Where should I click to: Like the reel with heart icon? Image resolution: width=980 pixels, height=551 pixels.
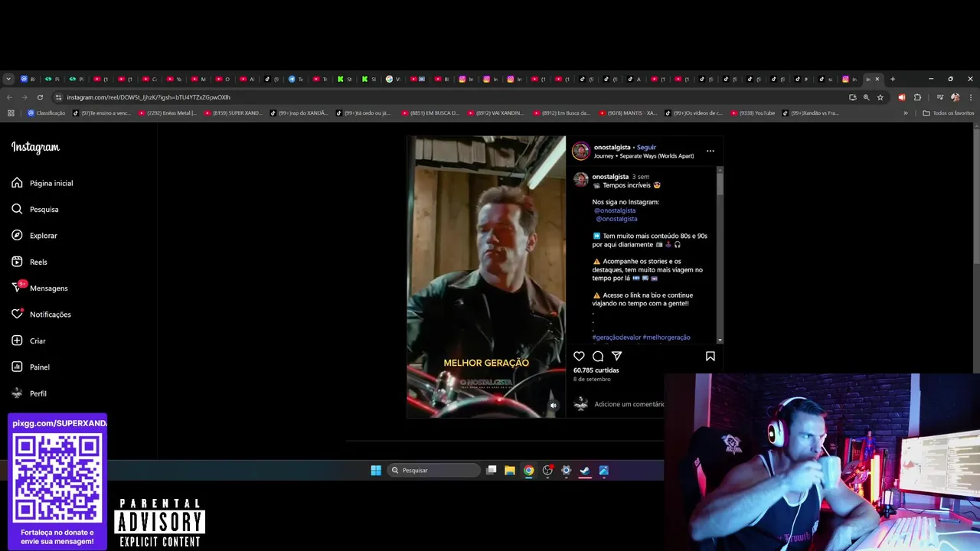pos(579,356)
